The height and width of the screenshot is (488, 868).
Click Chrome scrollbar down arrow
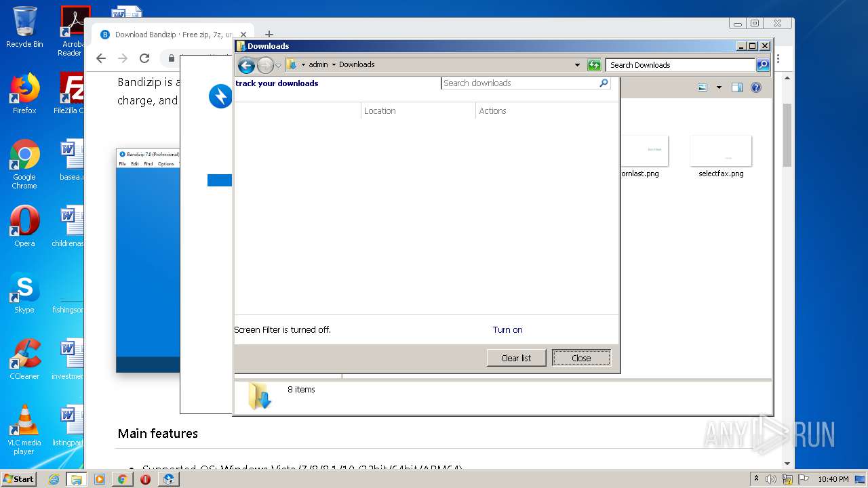tap(787, 464)
